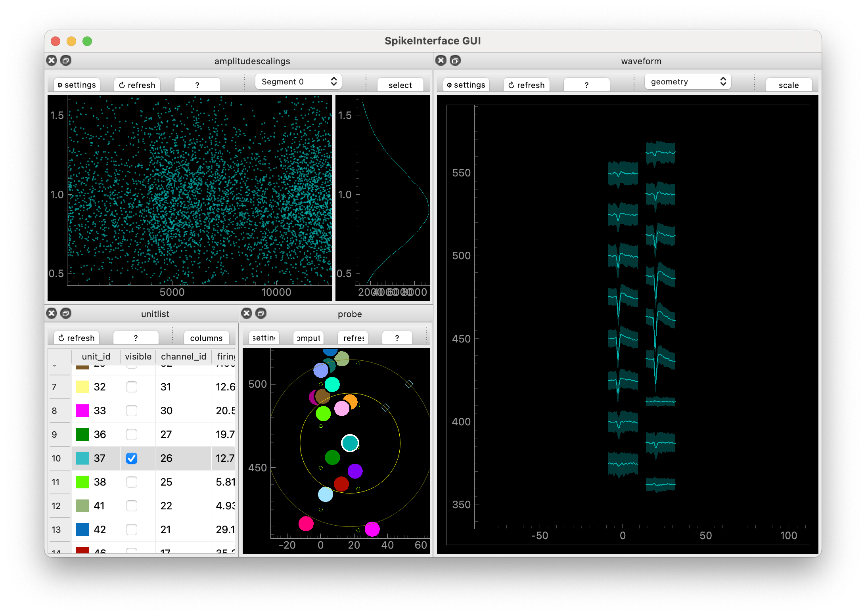Click the select button in amplitudescalings
The width and height of the screenshot is (866, 616).
[x=400, y=85]
